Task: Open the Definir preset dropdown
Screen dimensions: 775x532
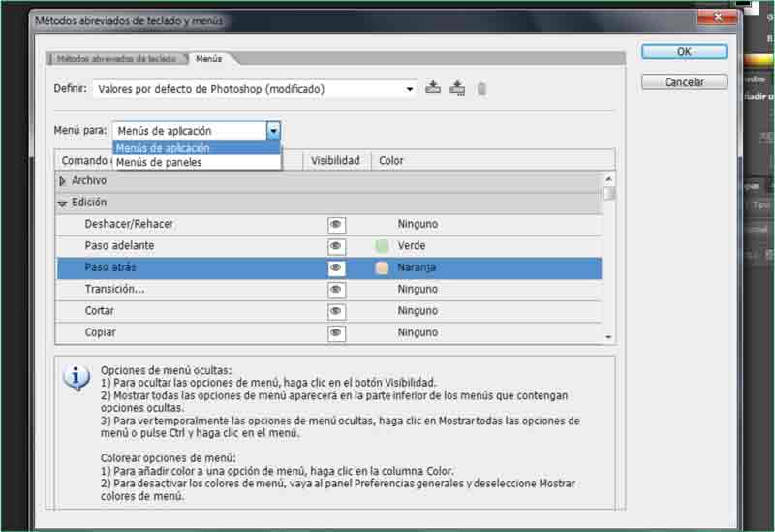Action: pyautogui.click(x=410, y=89)
